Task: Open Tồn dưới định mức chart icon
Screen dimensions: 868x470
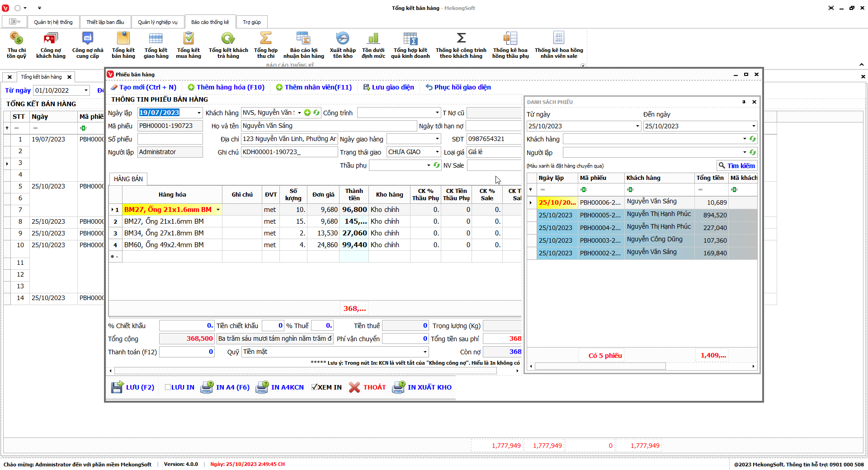Action: click(373, 39)
